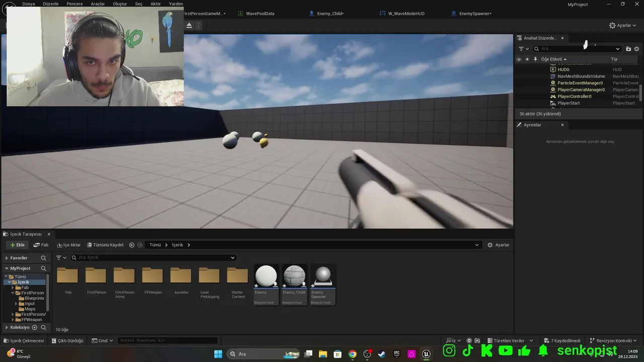Close the Anahat Düzenleyici panel tab
Viewport: 644px width, 362px height.
point(562,38)
